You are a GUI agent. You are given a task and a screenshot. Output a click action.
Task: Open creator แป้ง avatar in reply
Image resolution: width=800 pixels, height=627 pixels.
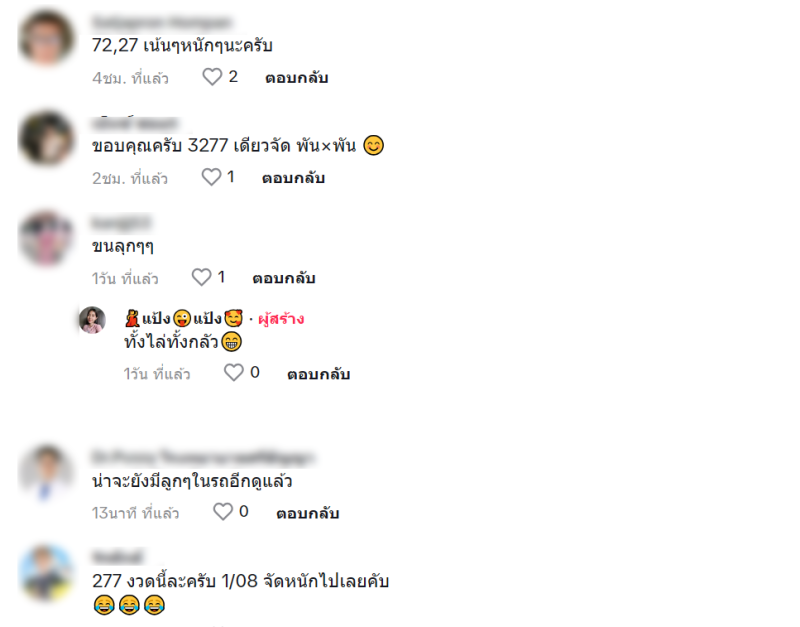click(x=92, y=320)
